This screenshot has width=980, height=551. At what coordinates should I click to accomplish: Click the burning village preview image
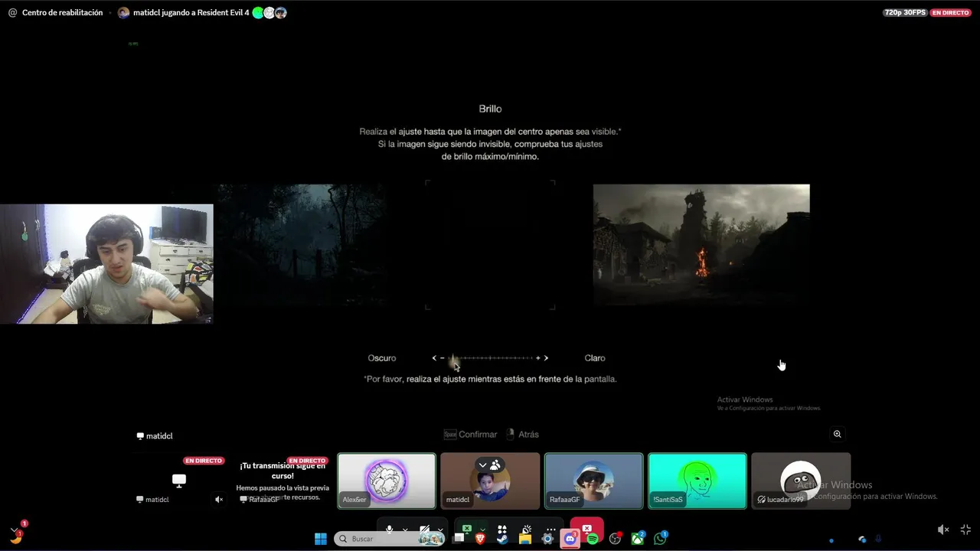[701, 245]
